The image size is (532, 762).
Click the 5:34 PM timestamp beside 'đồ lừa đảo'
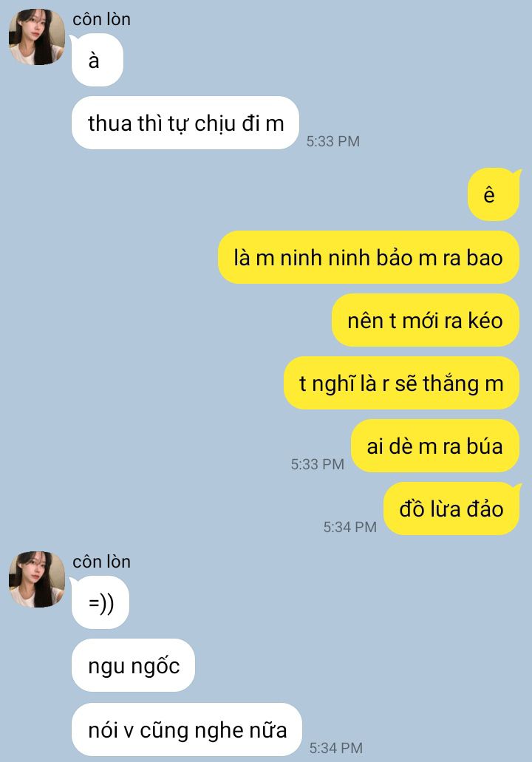[349, 527]
